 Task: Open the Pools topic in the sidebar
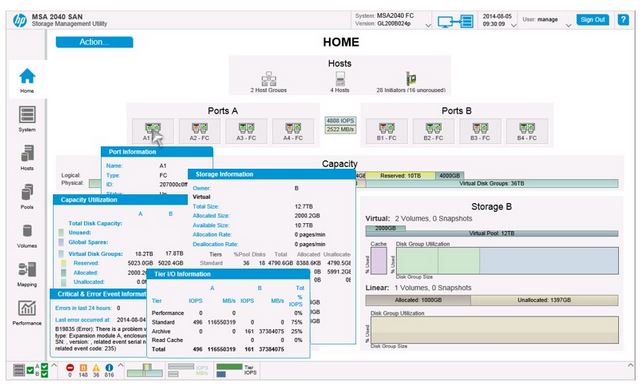[x=27, y=196]
